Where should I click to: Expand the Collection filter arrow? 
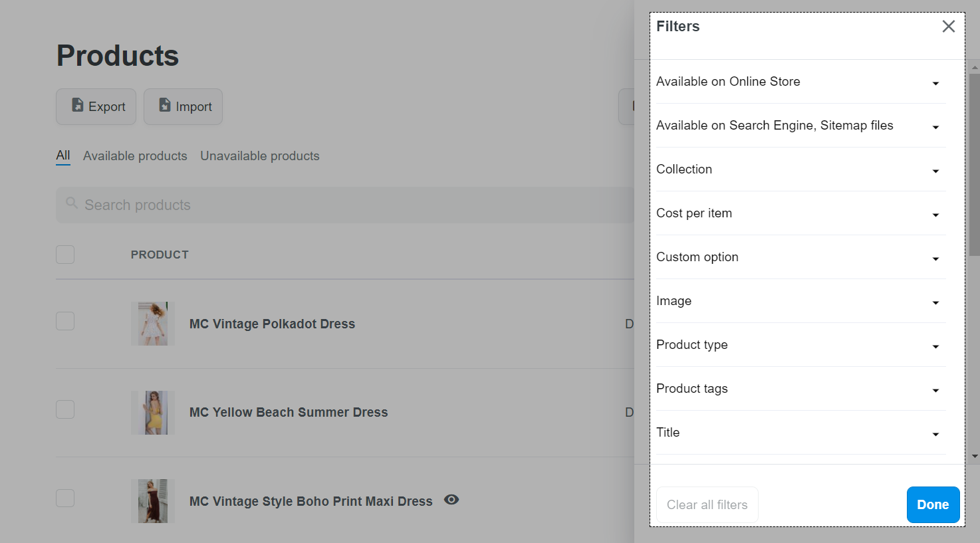click(x=935, y=171)
